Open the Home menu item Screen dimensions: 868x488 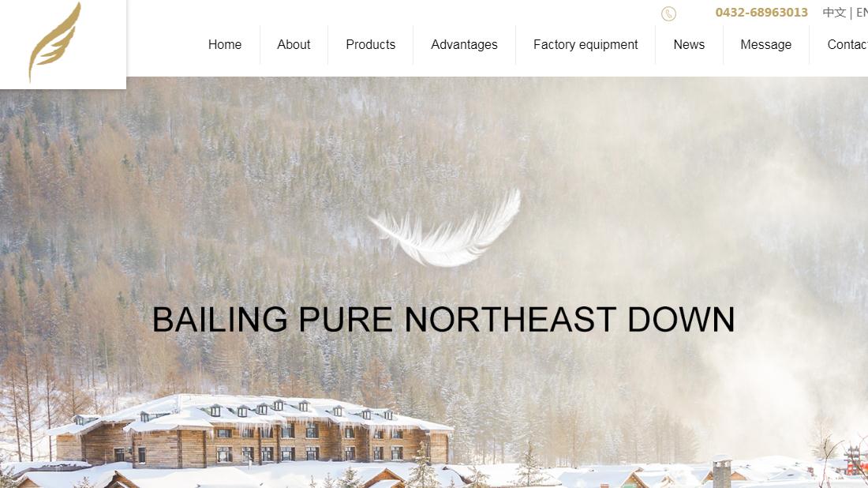[225, 44]
